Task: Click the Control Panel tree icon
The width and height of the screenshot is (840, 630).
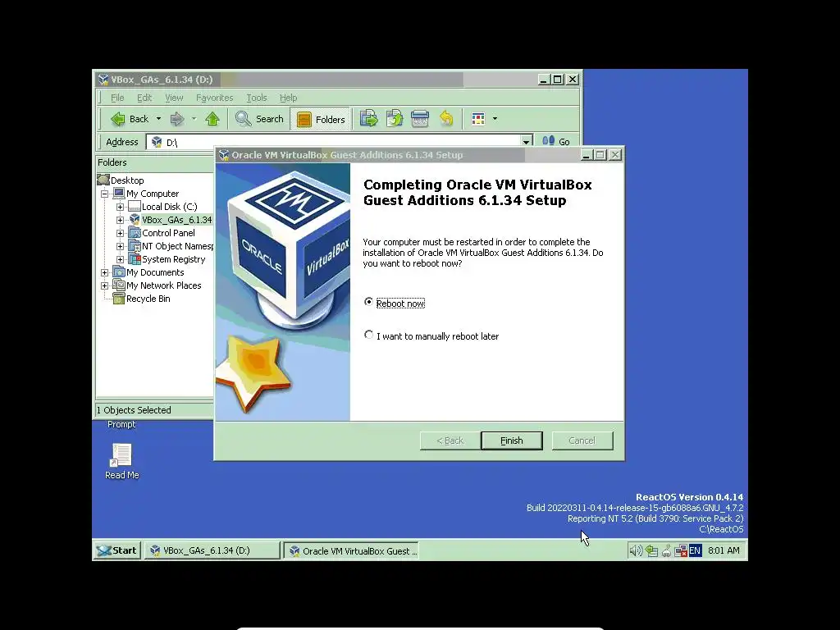Action: click(x=135, y=233)
